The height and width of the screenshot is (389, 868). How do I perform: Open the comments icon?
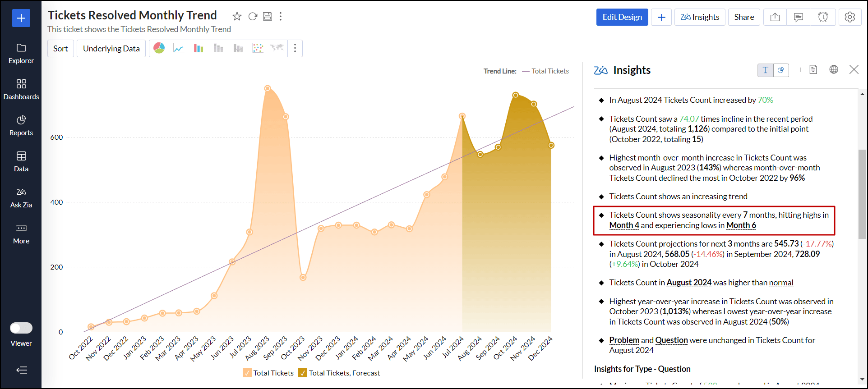point(799,17)
